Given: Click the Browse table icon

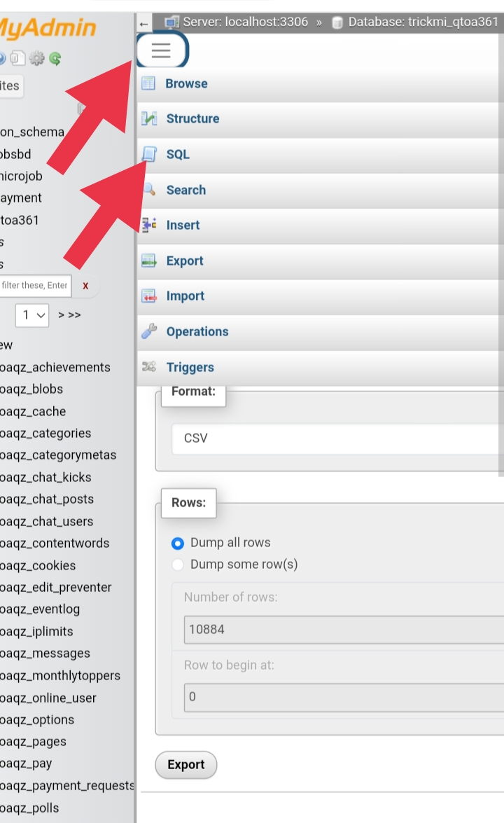Looking at the screenshot, I should (148, 83).
